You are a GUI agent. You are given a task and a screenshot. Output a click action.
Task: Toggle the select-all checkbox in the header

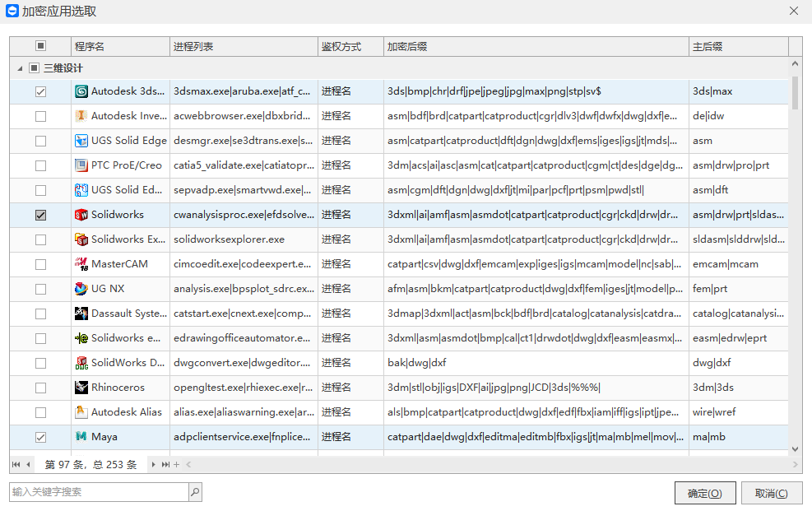tap(40, 45)
